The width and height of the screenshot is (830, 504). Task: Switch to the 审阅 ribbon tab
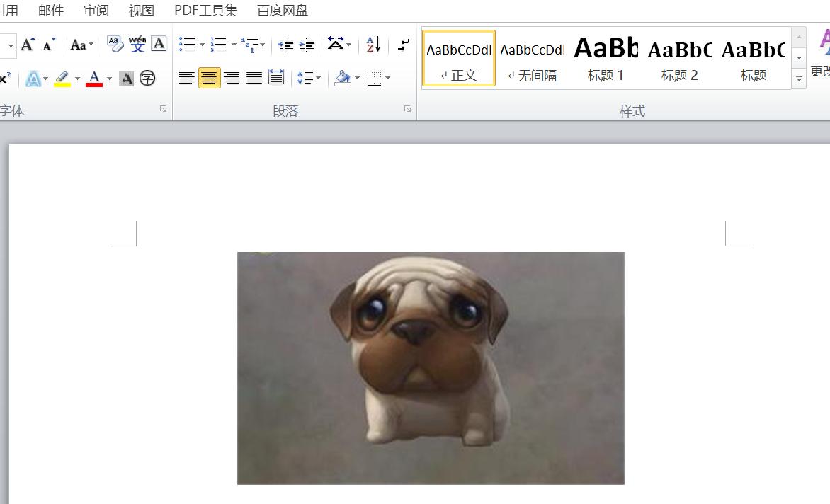pyautogui.click(x=96, y=10)
